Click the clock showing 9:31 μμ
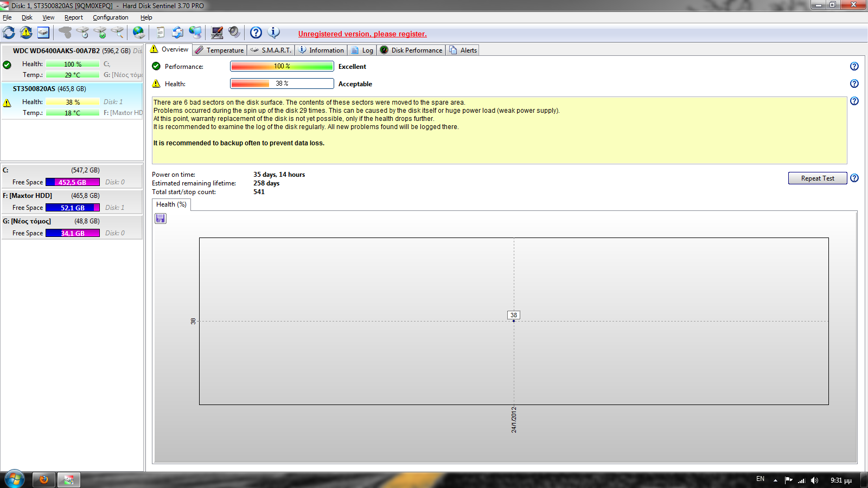Viewport: 868px width, 488px height. coord(841,480)
